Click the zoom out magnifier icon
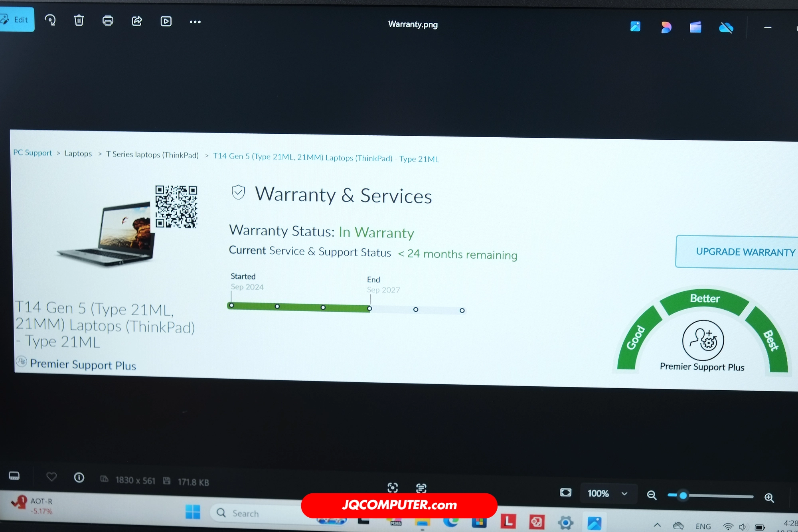798x532 pixels. pyautogui.click(x=652, y=495)
